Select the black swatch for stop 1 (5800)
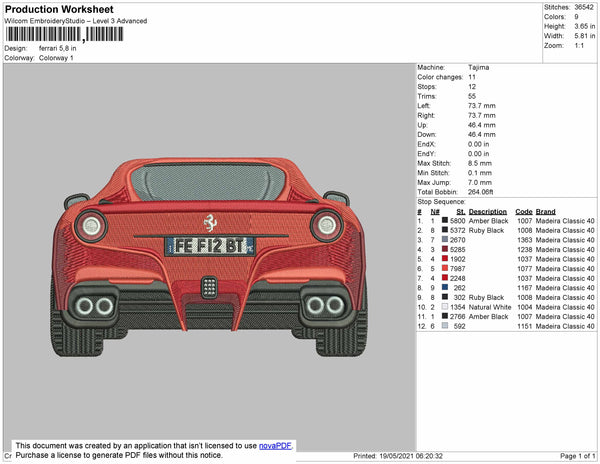600x464 pixels. point(445,220)
